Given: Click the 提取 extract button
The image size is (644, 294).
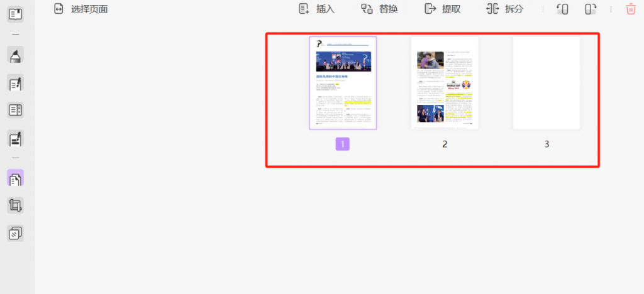Looking at the screenshot, I should [443, 9].
